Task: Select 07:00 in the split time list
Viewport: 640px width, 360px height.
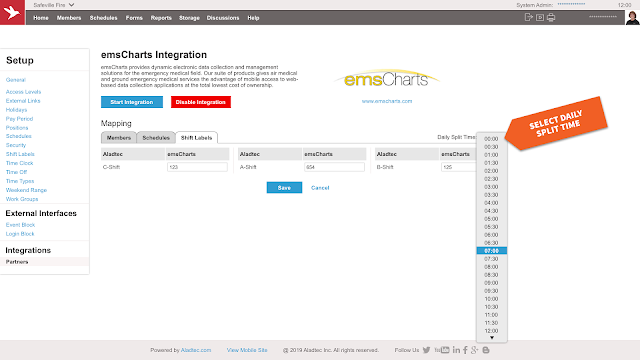Action: point(491,251)
